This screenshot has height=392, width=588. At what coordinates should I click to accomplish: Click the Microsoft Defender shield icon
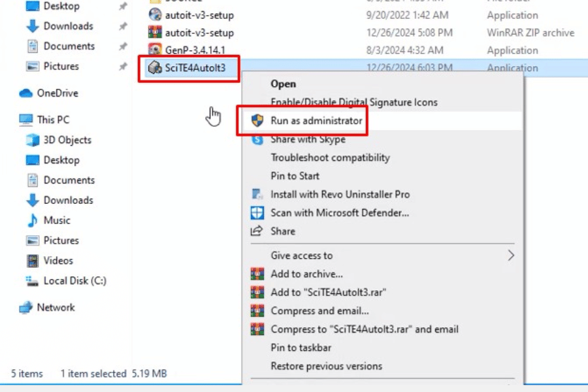[257, 213]
